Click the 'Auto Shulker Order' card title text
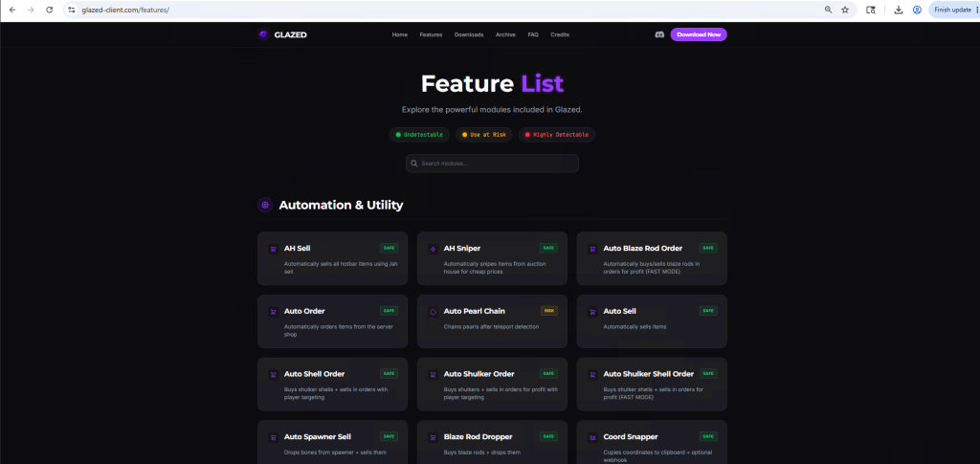This screenshot has height=464, width=980. 479,374
